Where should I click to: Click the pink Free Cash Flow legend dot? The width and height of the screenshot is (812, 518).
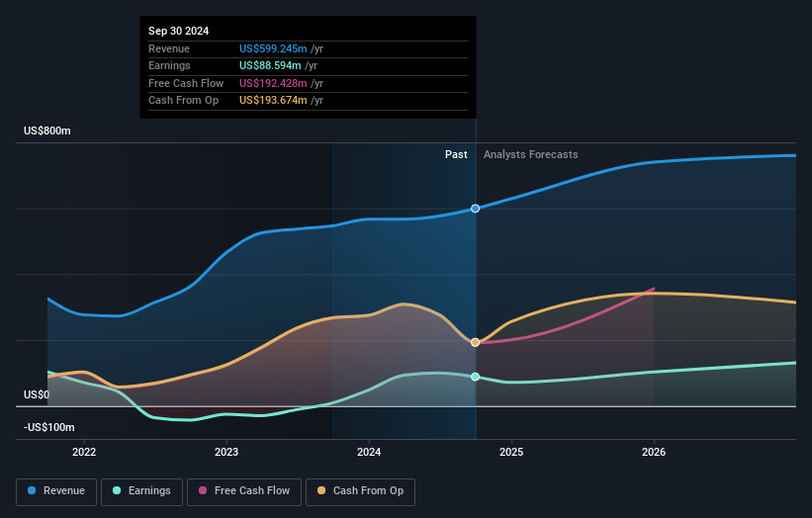pyautogui.click(x=203, y=490)
